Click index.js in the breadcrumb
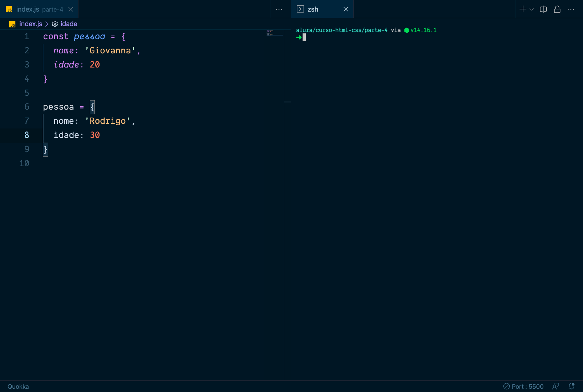This screenshot has width=583, height=392. [x=31, y=24]
